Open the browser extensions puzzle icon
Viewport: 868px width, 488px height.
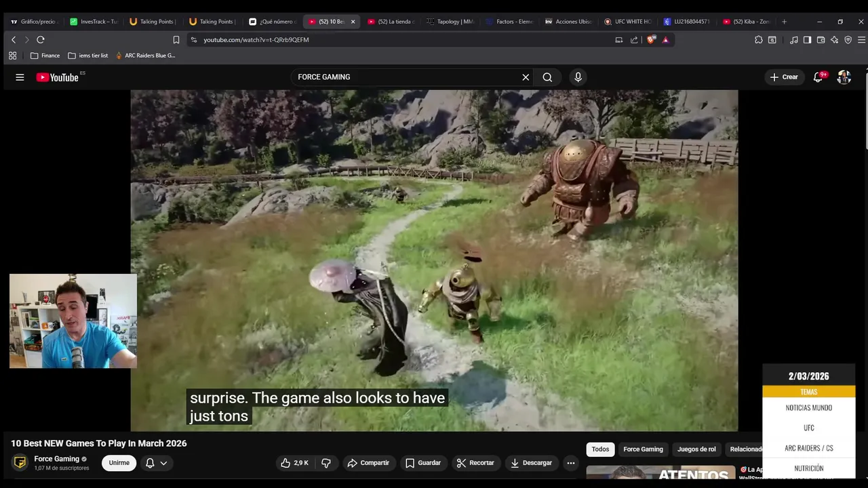(758, 40)
